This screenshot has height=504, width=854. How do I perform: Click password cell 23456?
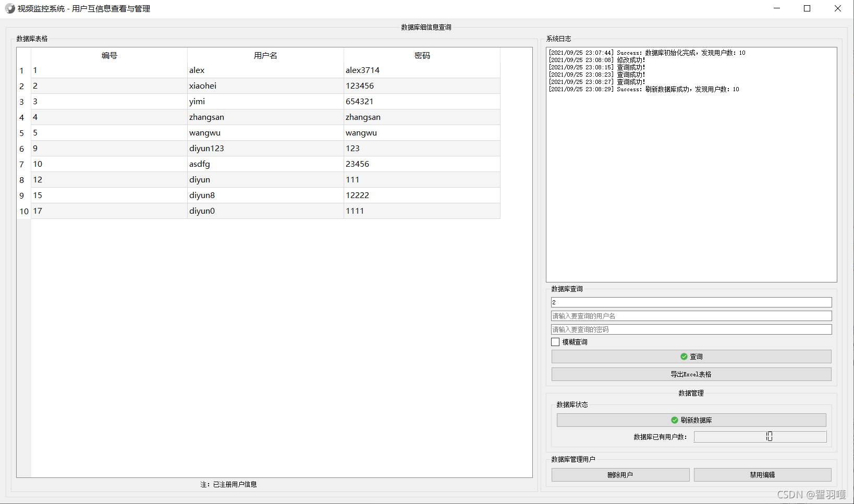click(422, 164)
